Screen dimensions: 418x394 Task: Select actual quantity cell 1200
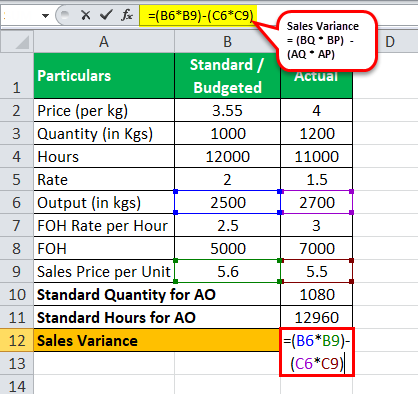click(x=316, y=133)
